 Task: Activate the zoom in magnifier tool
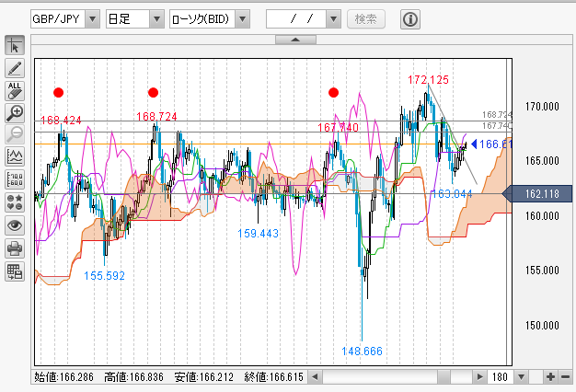click(x=15, y=113)
